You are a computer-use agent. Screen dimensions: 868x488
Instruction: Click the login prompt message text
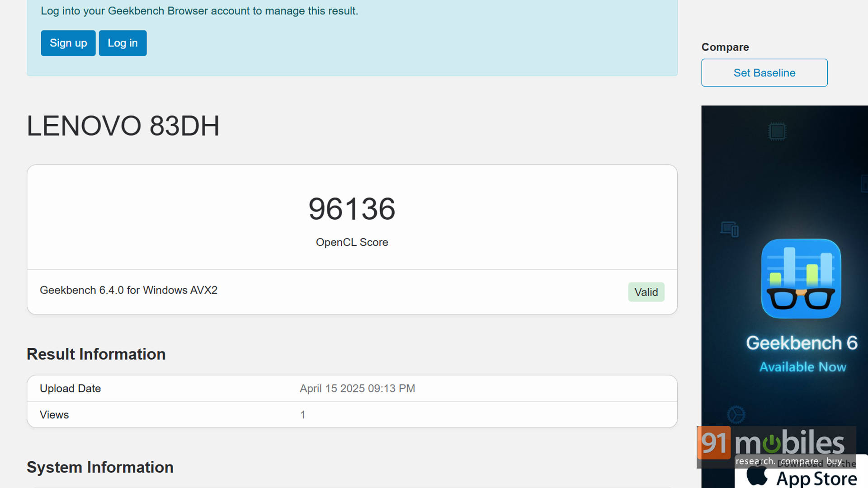[x=199, y=11]
